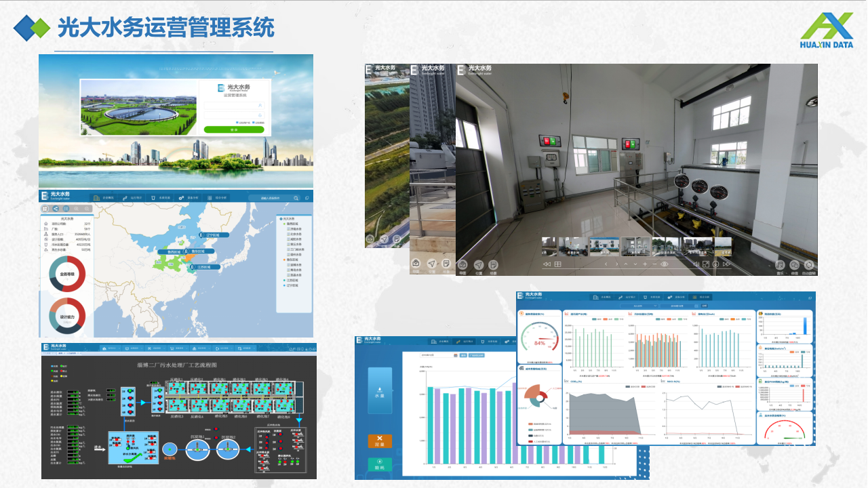Screen dimensions: 868x488
Task: Zoom in using the plus control in panorama bar
Action: point(644,263)
